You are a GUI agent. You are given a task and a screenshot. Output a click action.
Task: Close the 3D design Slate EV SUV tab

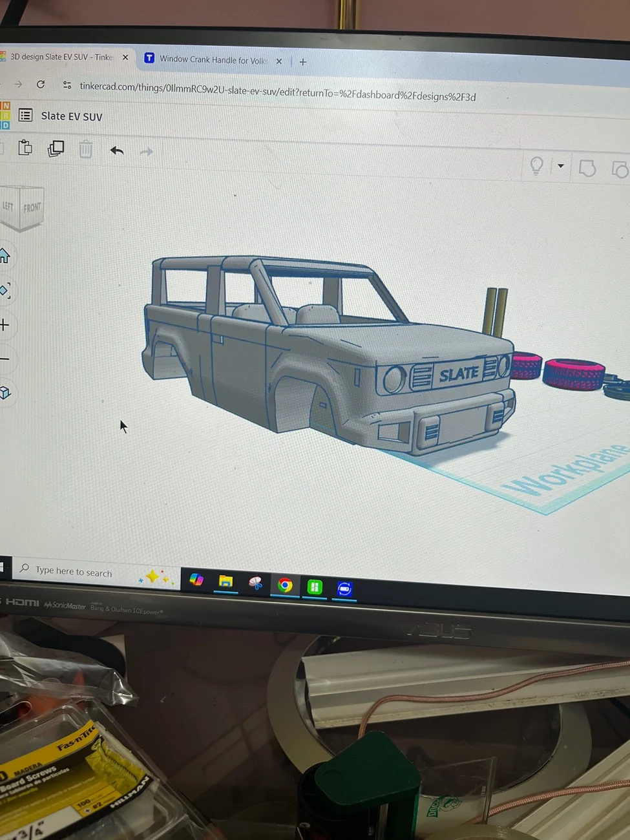point(125,58)
